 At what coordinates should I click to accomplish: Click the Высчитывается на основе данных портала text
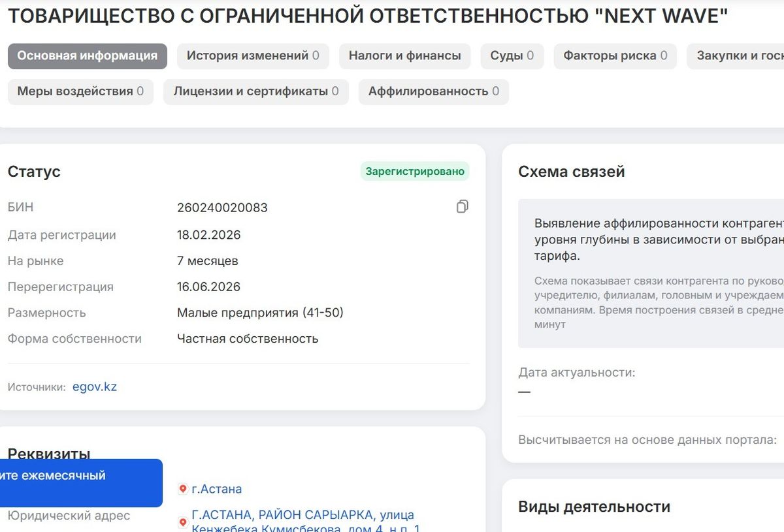coord(647,440)
